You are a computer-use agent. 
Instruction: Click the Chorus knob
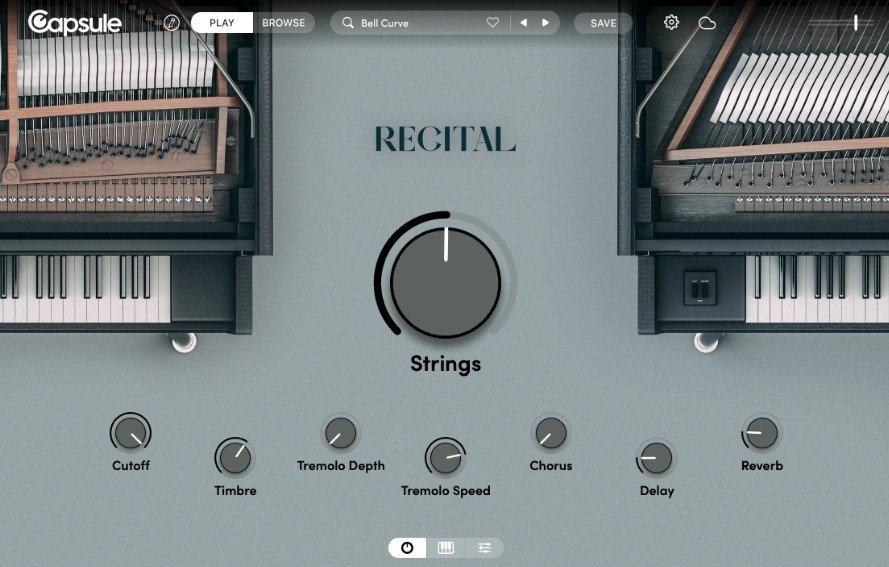551,433
